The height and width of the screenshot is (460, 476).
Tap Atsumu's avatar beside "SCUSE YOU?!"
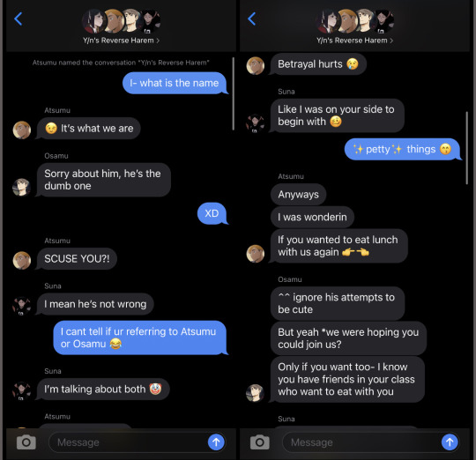tap(22, 260)
